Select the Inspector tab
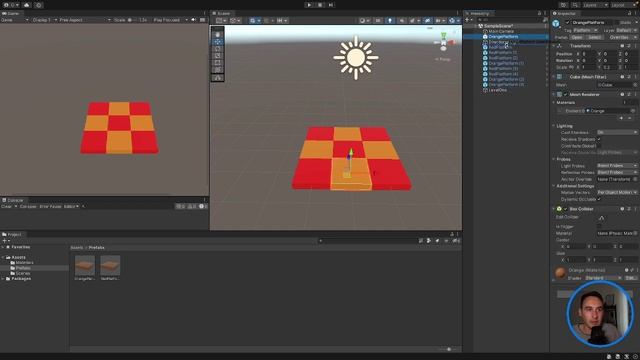Viewport: 640px width, 360px height. (x=564, y=13)
